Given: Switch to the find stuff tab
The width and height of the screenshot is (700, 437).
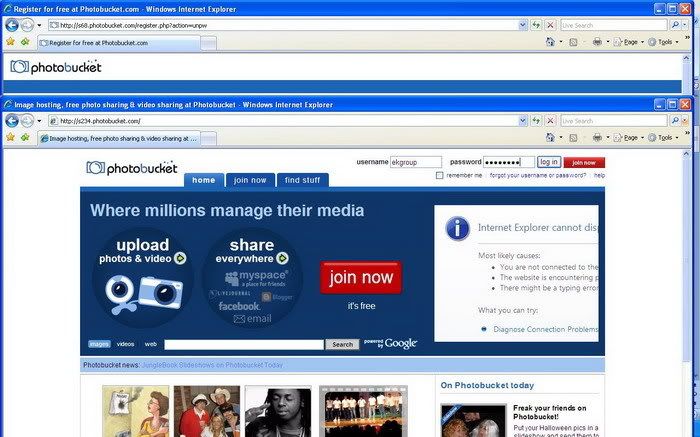Looking at the screenshot, I should pos(302,180).
